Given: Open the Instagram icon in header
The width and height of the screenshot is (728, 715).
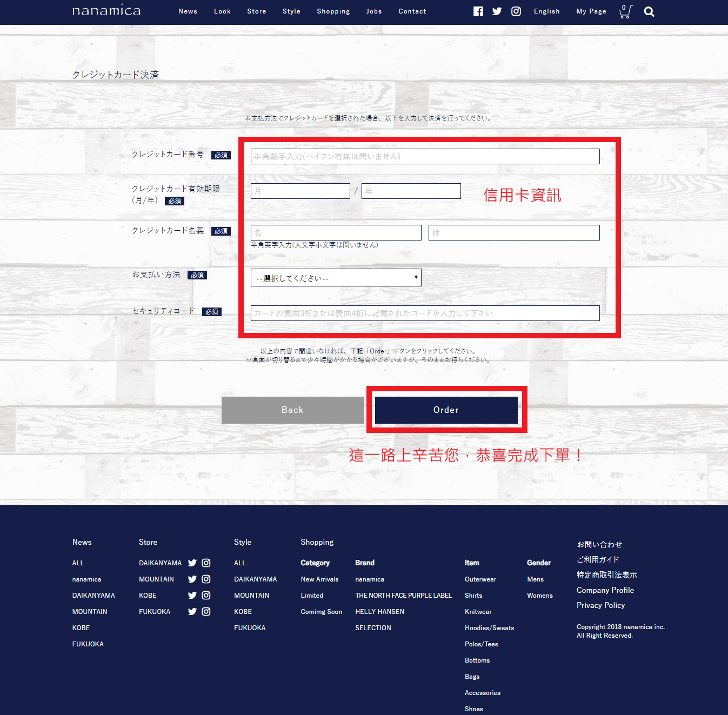Looking at the screenshot, I should coord(516,11).
